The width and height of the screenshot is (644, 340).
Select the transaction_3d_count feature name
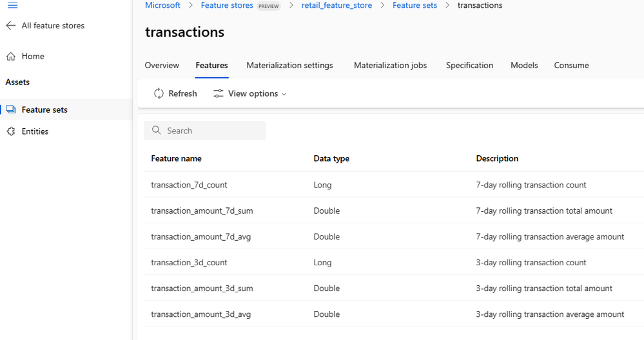[189, 263]
